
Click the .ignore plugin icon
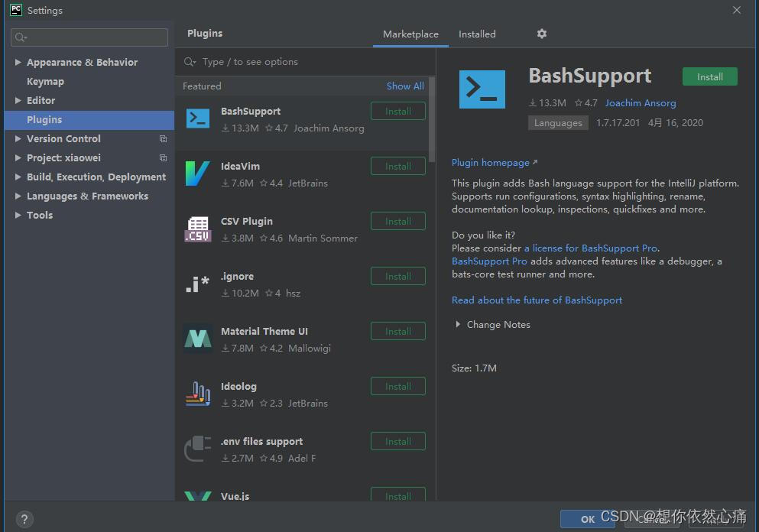point(197,284)
